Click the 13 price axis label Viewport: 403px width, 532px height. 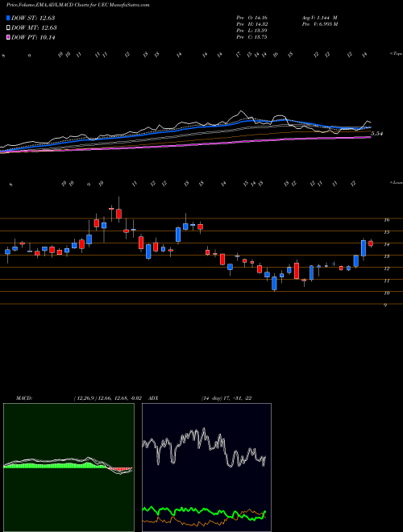[x=386, y=256]
